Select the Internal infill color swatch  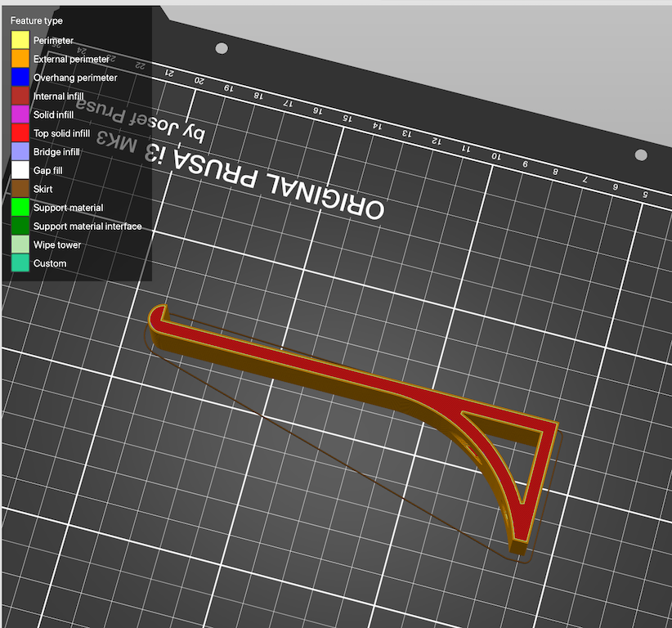20,96
